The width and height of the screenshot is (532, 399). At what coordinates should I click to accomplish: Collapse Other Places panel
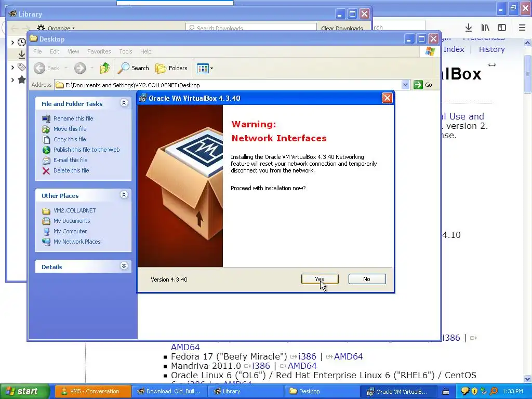click(x=124, y=195)
